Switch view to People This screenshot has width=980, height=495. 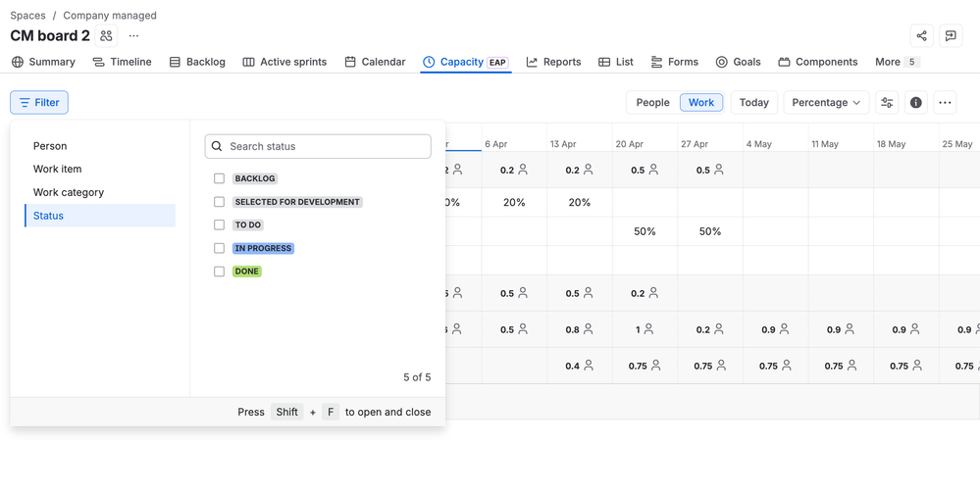(x=652, y=102)
